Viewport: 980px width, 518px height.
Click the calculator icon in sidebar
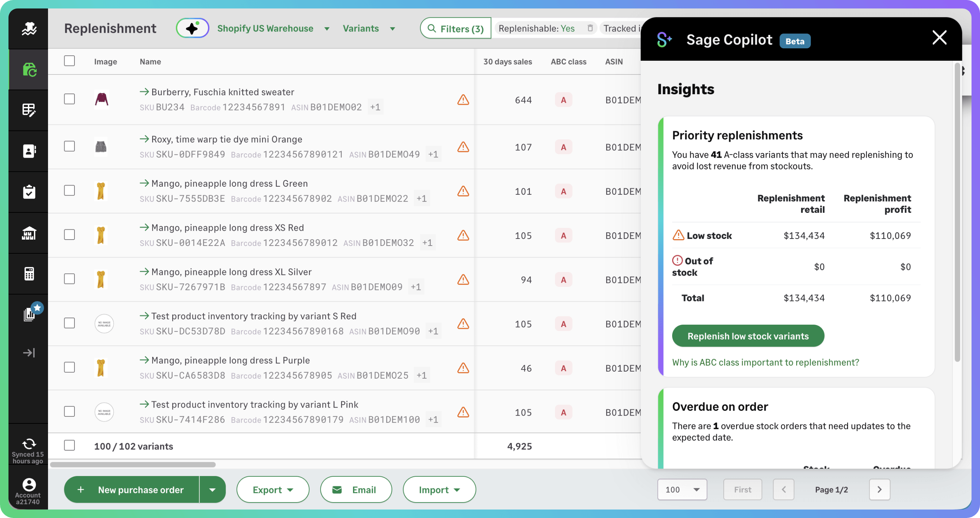coord(29,273)
